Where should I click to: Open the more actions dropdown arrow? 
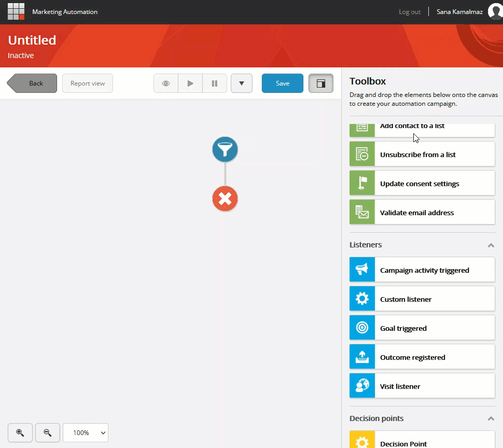(x=242, y=83)
